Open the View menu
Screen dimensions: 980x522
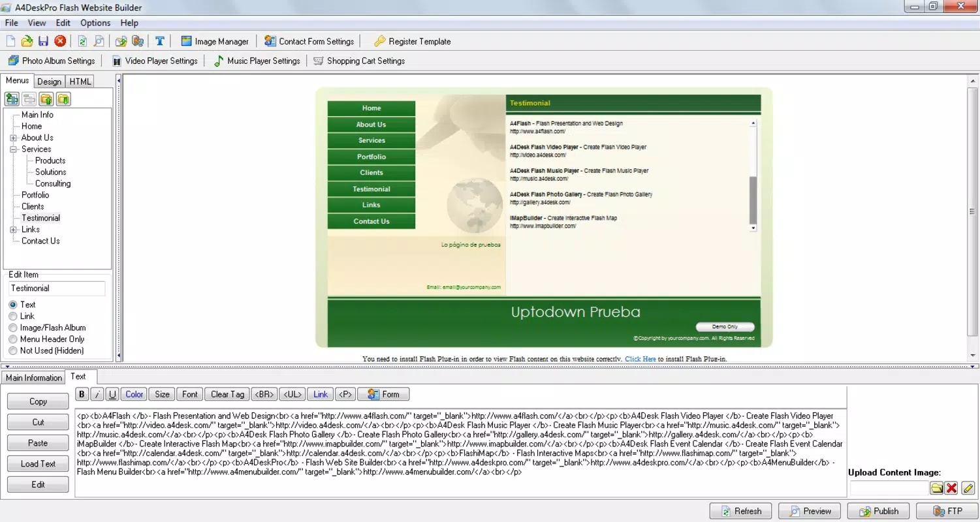tap(37, 23)
